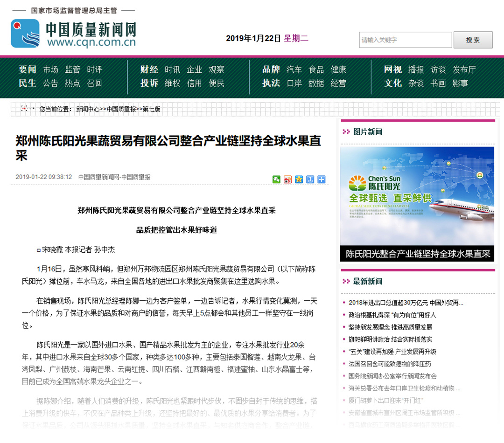Open the 网视 navigation section

pos(393,69)
